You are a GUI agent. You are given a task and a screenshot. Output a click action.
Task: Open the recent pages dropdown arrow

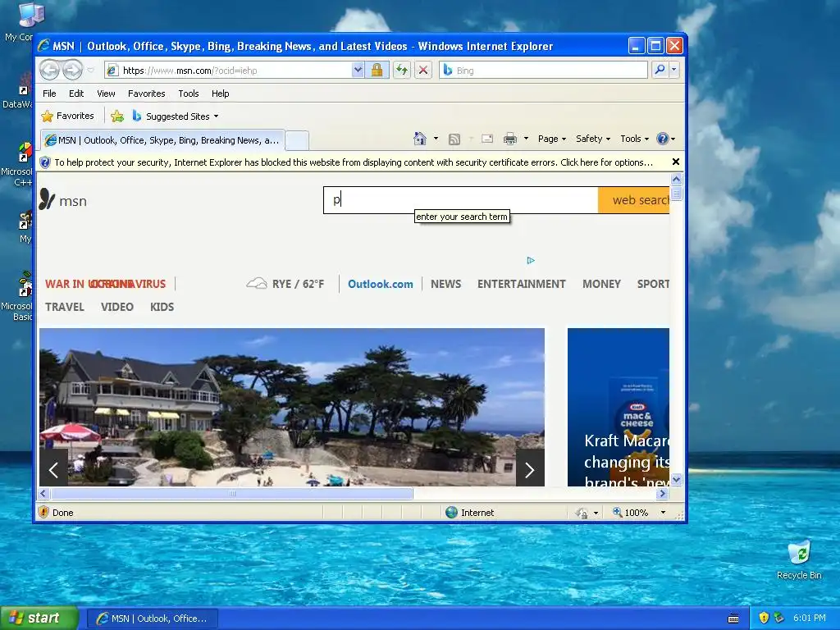click(x=90, y=71)
